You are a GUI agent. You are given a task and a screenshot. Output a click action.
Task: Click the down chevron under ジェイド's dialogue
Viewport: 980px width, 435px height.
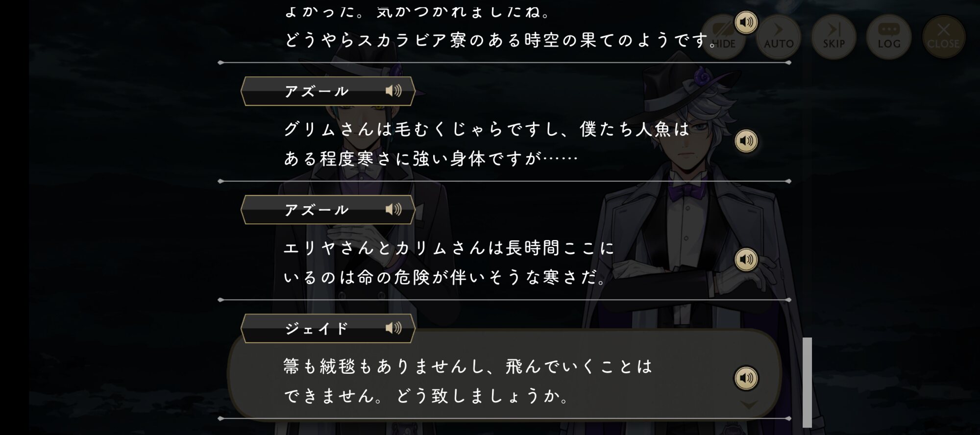click(x=748, y=405)
